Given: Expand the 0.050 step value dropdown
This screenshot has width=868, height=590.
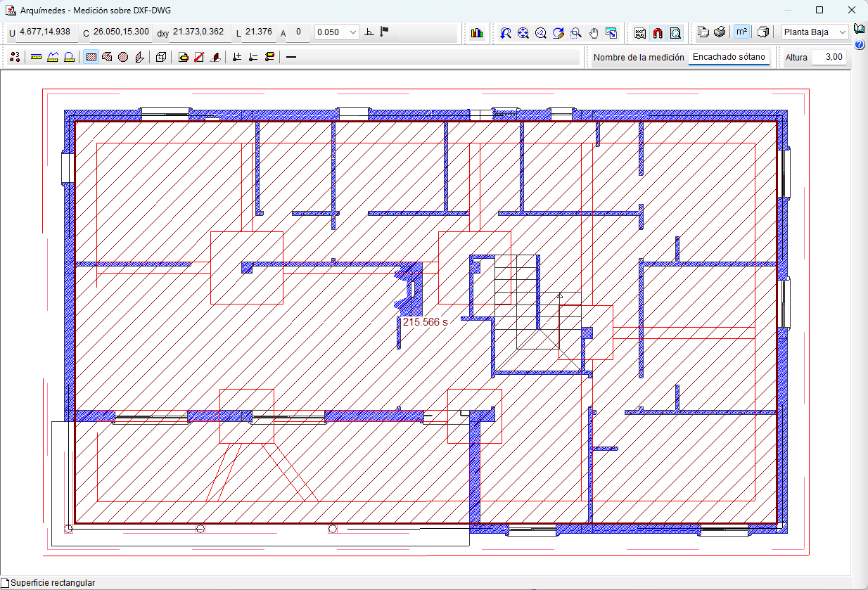Looking at the screenshot, I should click(352, 32).
